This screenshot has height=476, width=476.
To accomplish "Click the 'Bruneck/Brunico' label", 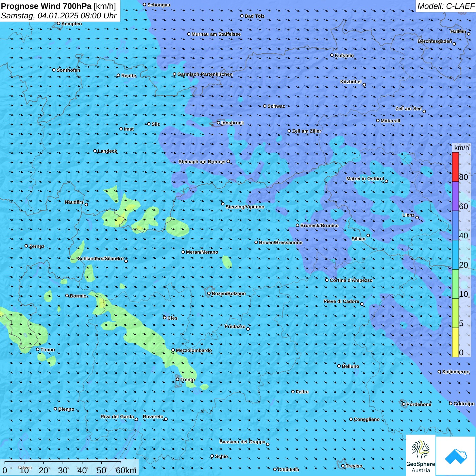I will point(319,225).
